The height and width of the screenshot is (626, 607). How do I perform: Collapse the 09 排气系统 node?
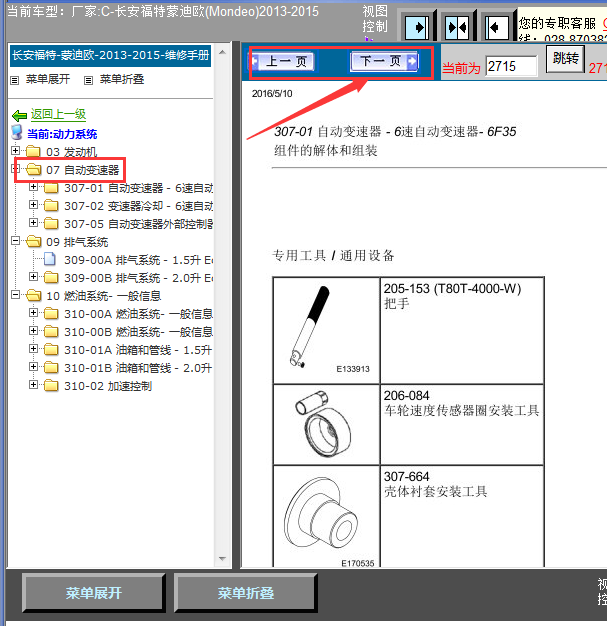tap(15, 240)
